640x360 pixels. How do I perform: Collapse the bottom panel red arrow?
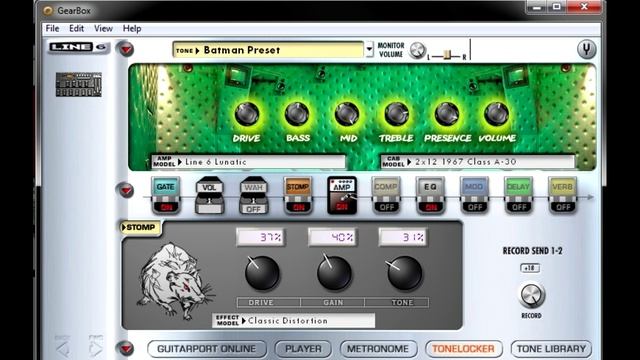(126, 349)
